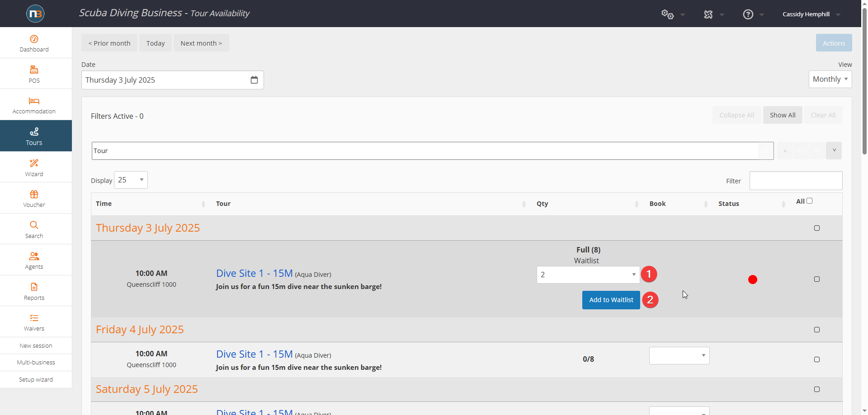Open the Waivers checklist icon
Screen dimensions: 868x415
tap(34, 318)
